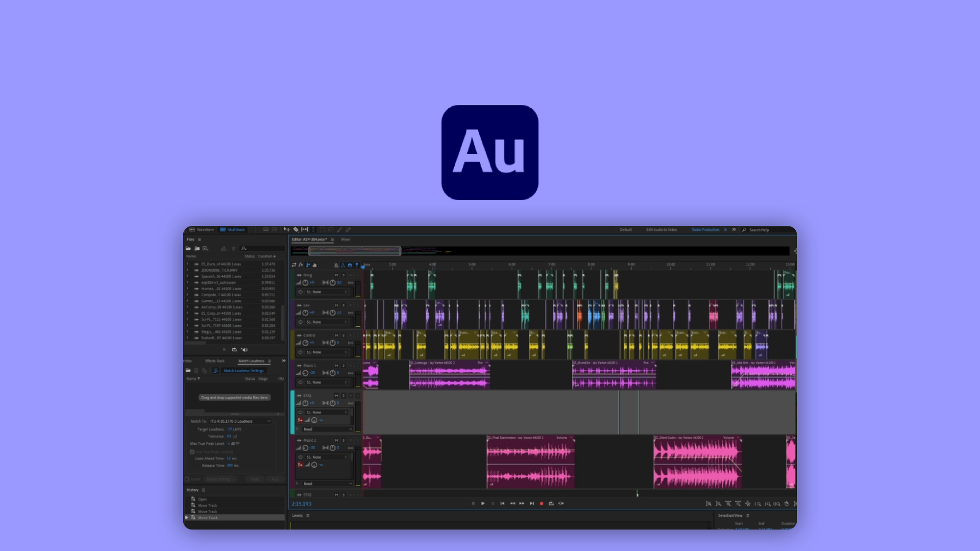Toggle the Use True Peak Limiting checkbox
This screenshot has height=551, width=980.
point(192,452)
